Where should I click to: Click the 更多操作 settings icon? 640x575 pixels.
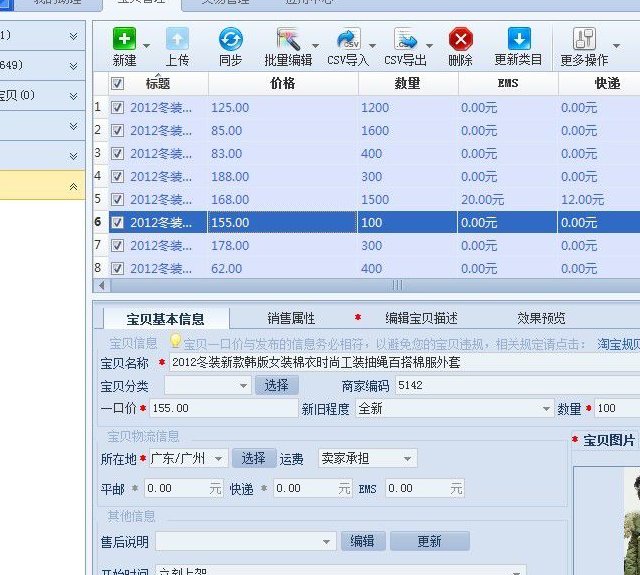584,39
